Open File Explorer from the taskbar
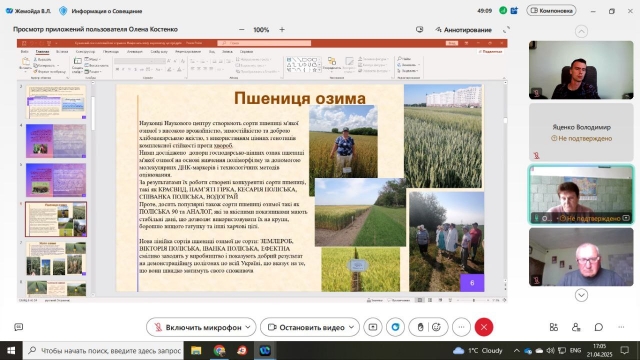Viewport: 640px width, 360px height. (x=196, y=351)
